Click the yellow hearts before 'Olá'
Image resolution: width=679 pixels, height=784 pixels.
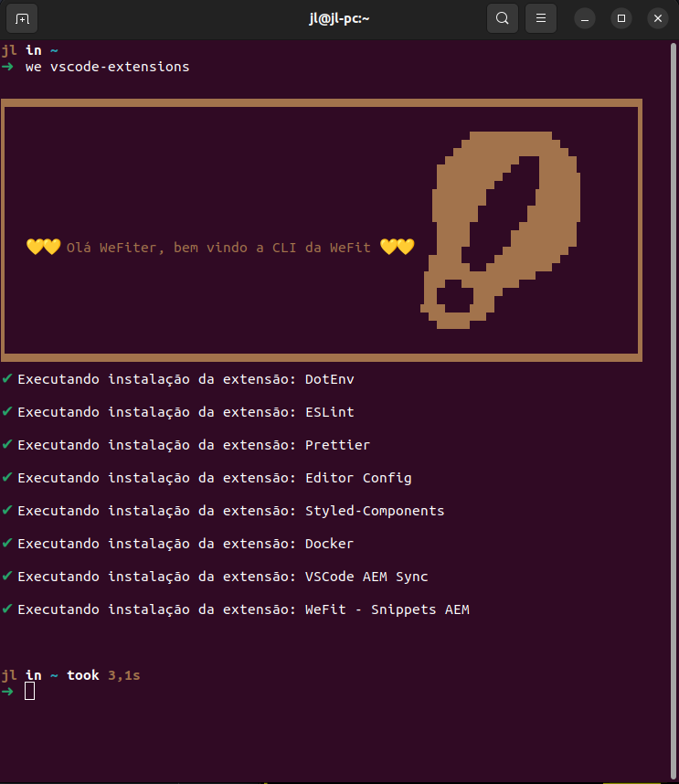click(x=44, y=247)
